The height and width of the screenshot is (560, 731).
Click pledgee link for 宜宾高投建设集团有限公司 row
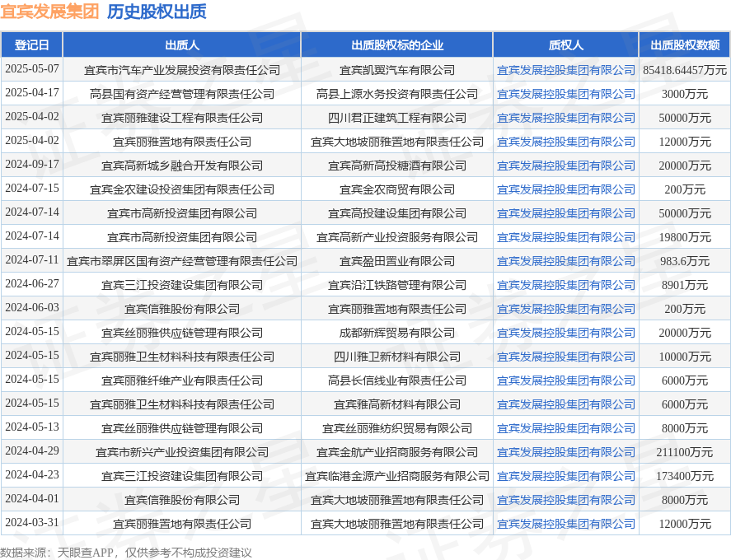(566, 213)
